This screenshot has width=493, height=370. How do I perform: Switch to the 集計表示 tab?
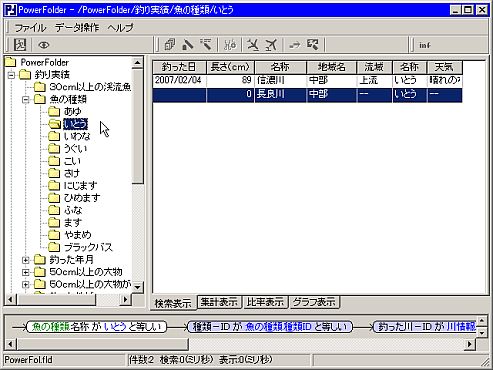(219, 302)
